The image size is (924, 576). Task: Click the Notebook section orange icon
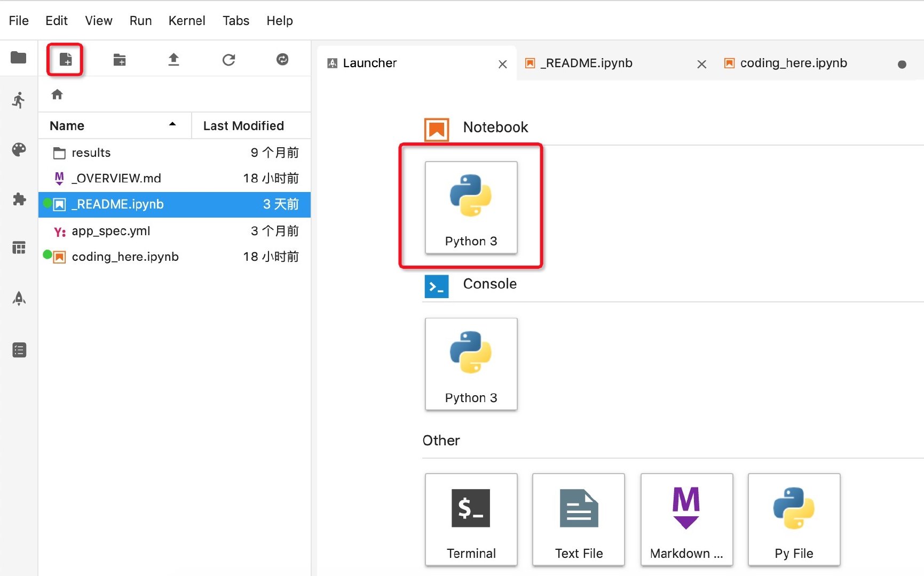point(437,130)
